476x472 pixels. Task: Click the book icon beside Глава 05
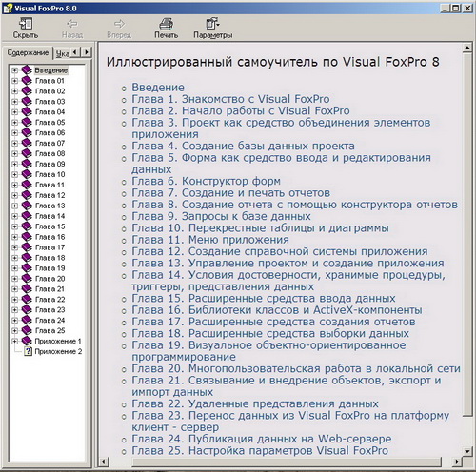27,122
